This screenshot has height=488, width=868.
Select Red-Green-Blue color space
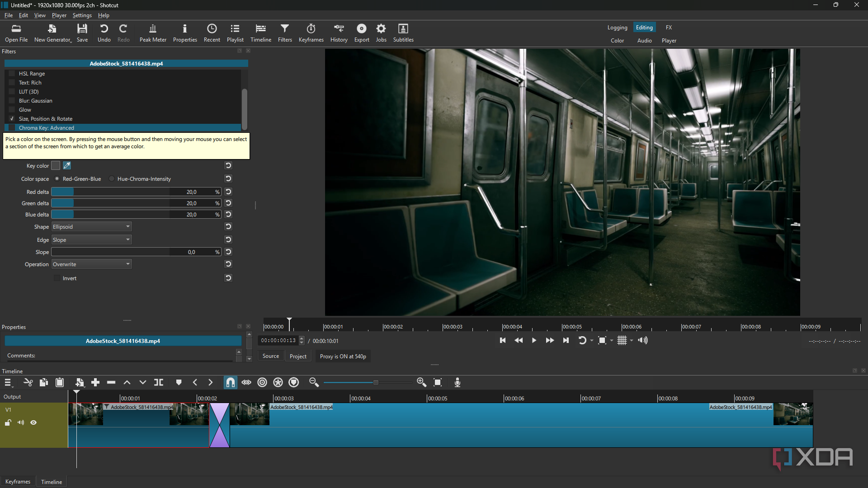(x=57, y=179)
